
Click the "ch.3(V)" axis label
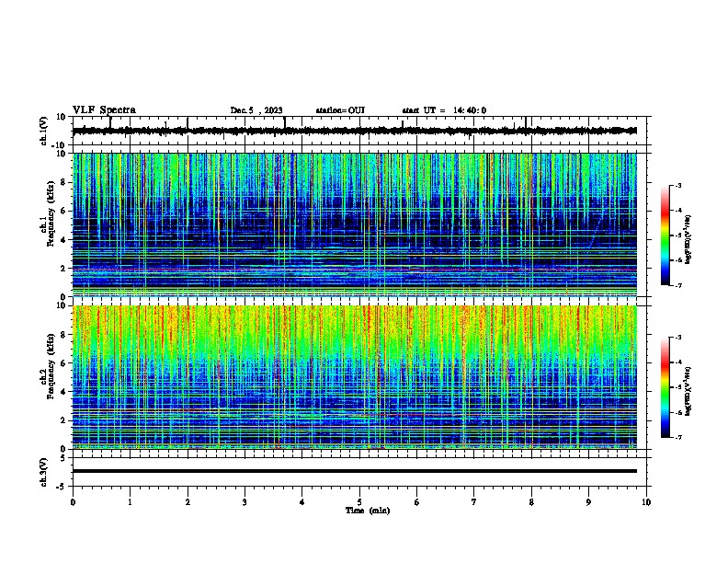pos(44,472)
